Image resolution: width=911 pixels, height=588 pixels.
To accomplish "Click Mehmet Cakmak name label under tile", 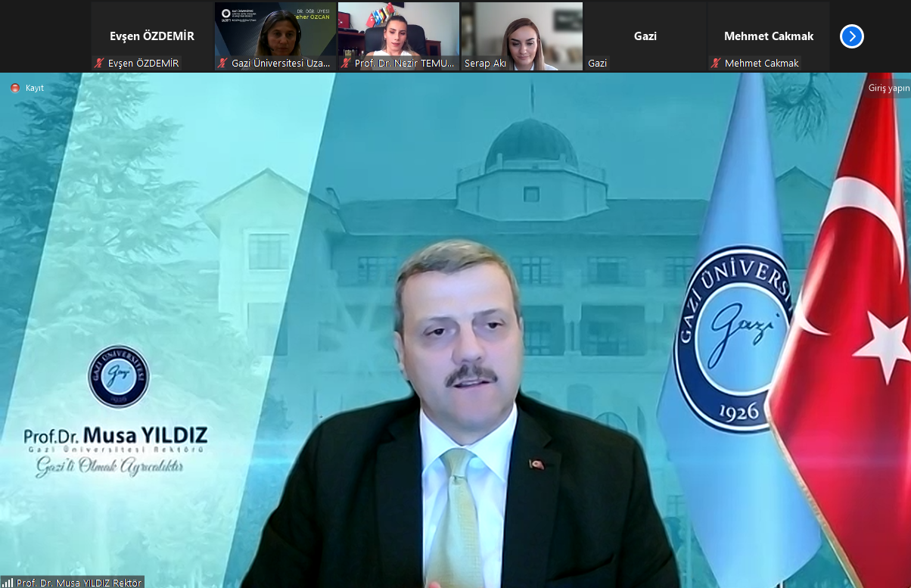I will pos(762,64).
